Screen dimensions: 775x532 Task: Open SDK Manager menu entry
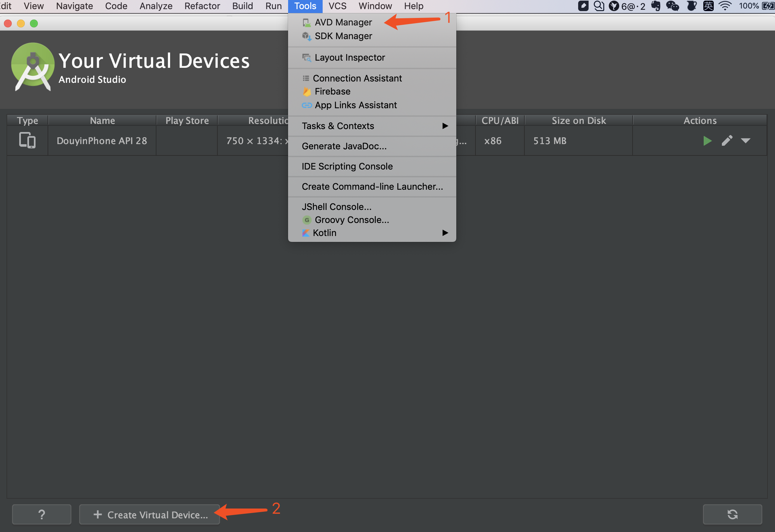pos(343,36)
